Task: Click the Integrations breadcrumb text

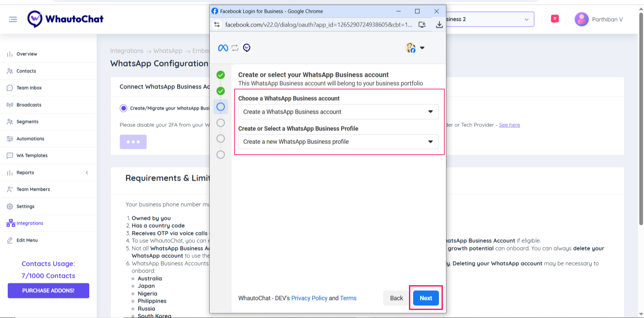Action: (x=127, y=51)
